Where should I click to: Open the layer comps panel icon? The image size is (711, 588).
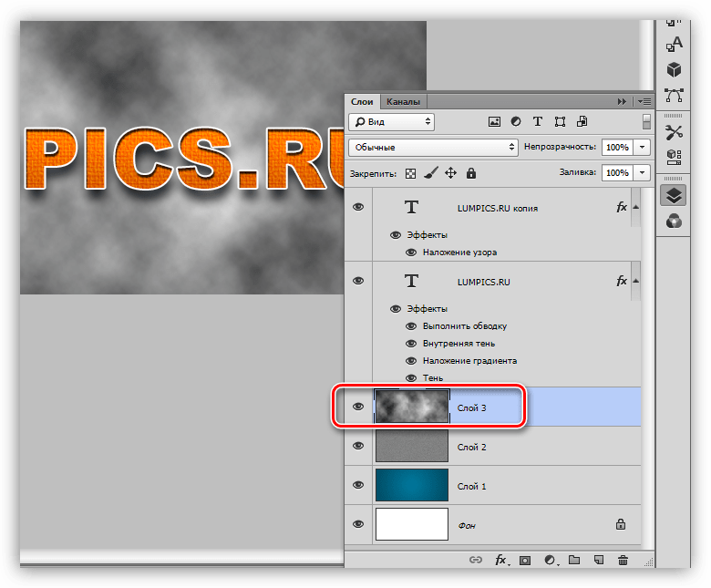pyautogui.click(x=674, y=158)
